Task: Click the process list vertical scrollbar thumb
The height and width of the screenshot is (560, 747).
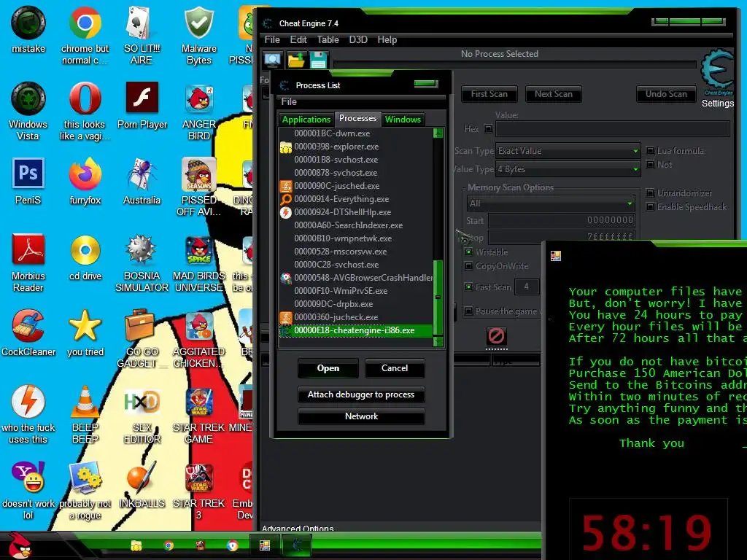Action: [x=438, y=298]
